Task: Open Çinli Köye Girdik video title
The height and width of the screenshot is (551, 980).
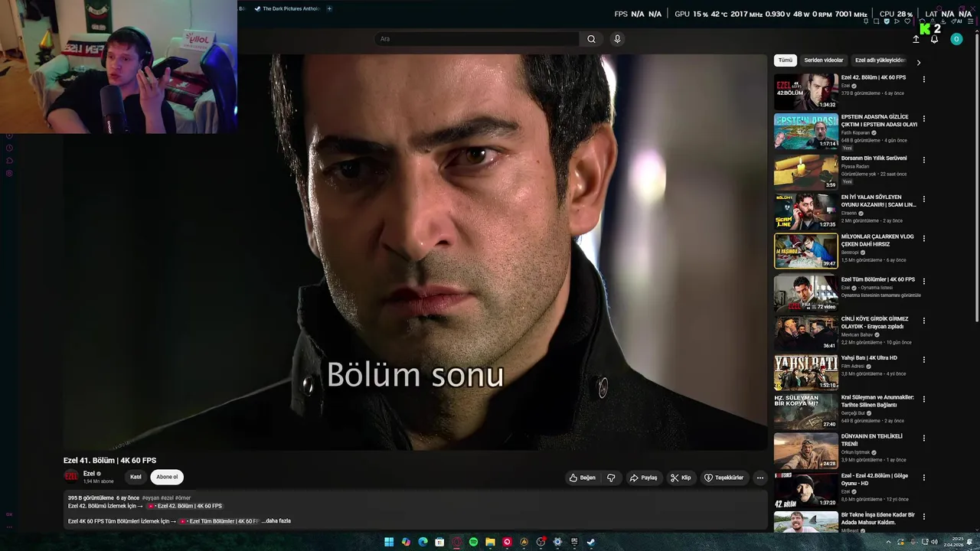Action: (x=874, y=322)
